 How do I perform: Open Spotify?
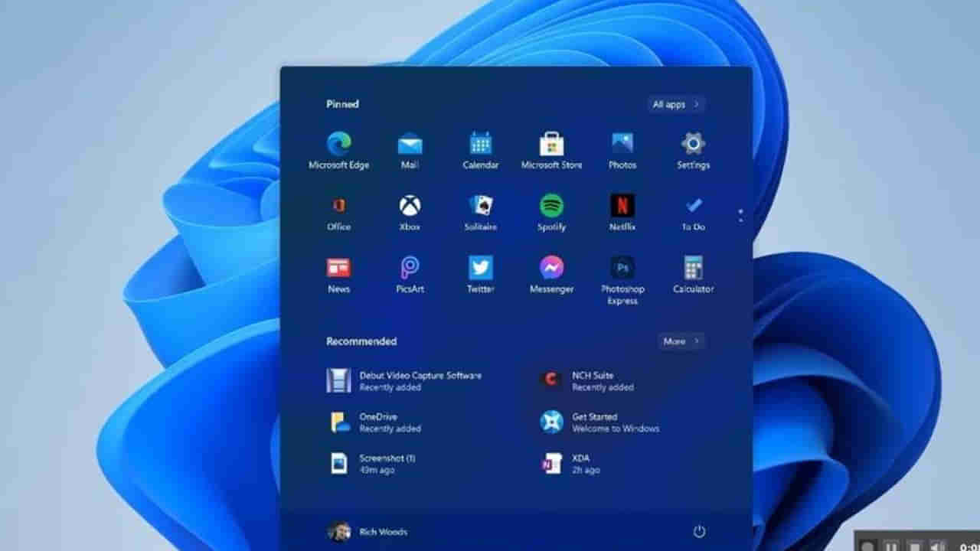pos(551,213)
